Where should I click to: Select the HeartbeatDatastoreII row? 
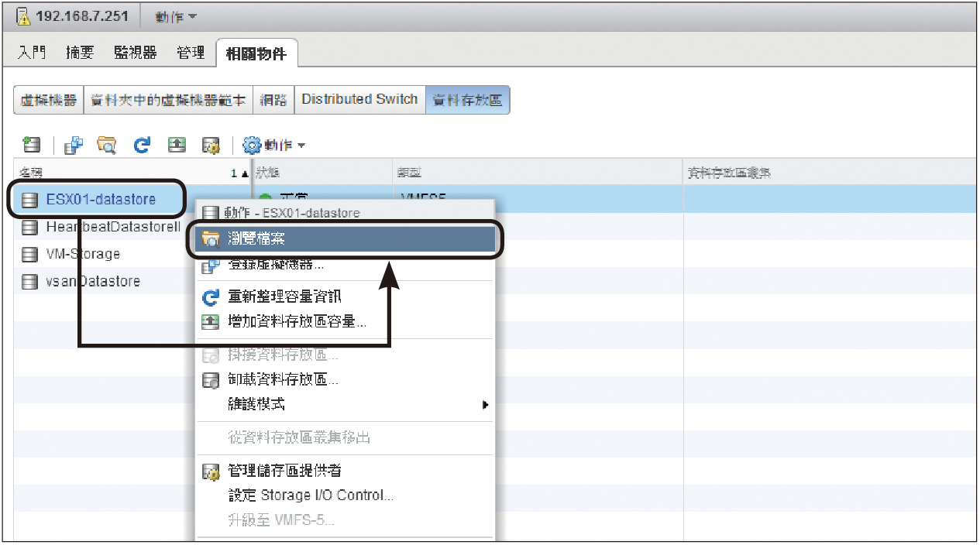point(112,227)
